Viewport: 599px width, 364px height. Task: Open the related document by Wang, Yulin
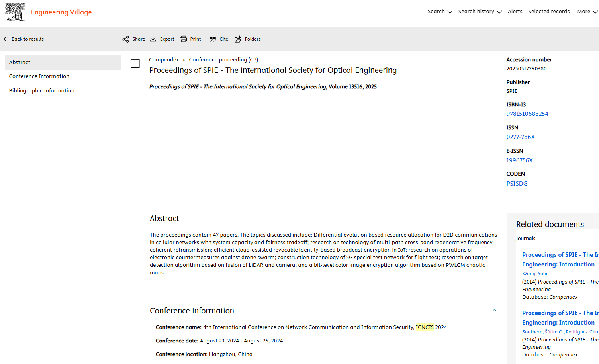click(x=560, y=260)
